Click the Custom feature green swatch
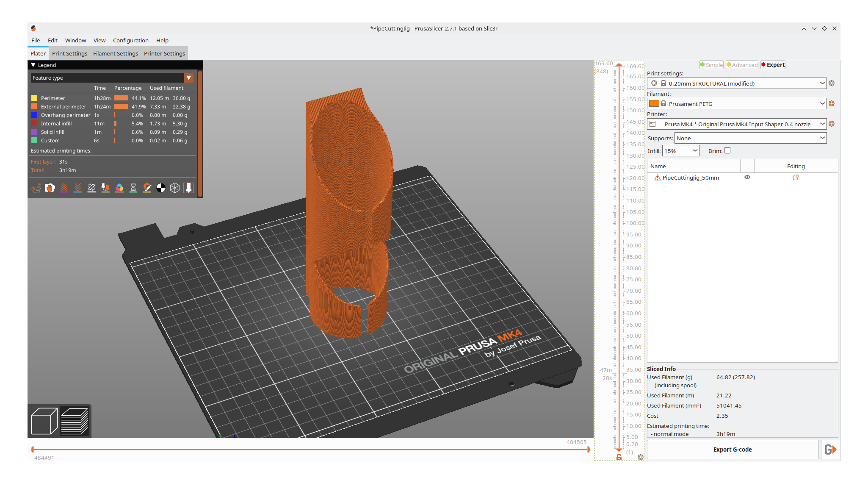868x494 pixels. (34, 141)
